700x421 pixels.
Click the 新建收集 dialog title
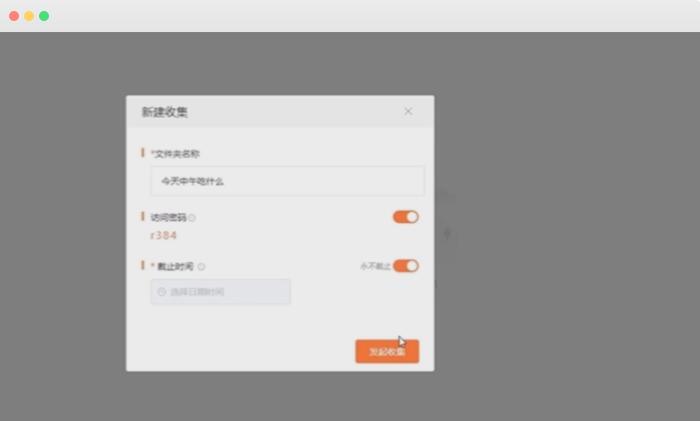pyautogui.click(x=165, y=112)
